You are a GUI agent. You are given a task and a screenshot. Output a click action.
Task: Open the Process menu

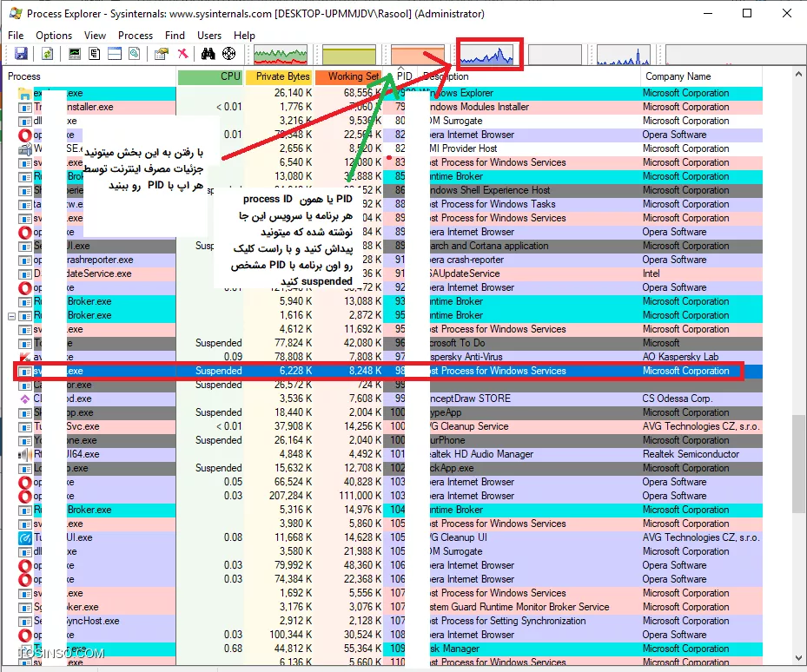pyautogui.click(x=136, y=36)
